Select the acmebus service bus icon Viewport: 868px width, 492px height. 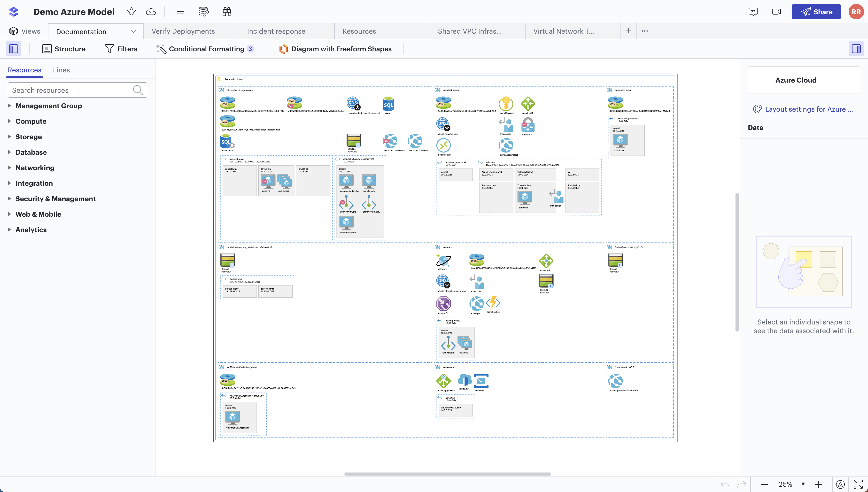pos(481,381)
